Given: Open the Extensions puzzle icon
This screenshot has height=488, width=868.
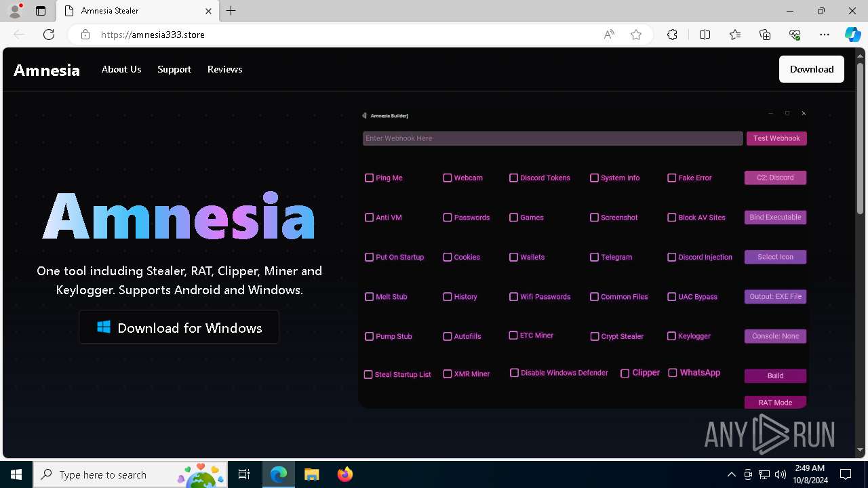Looking at the screenshot, I should [x=672, y=35].
